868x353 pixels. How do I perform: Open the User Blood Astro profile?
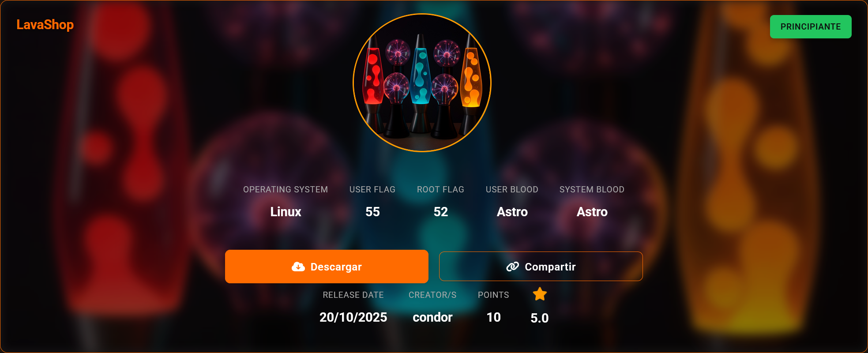512,212
